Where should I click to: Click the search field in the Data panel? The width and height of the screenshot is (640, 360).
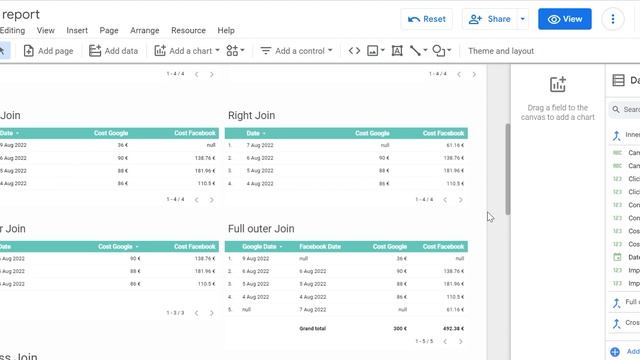[x=625, y=109]
